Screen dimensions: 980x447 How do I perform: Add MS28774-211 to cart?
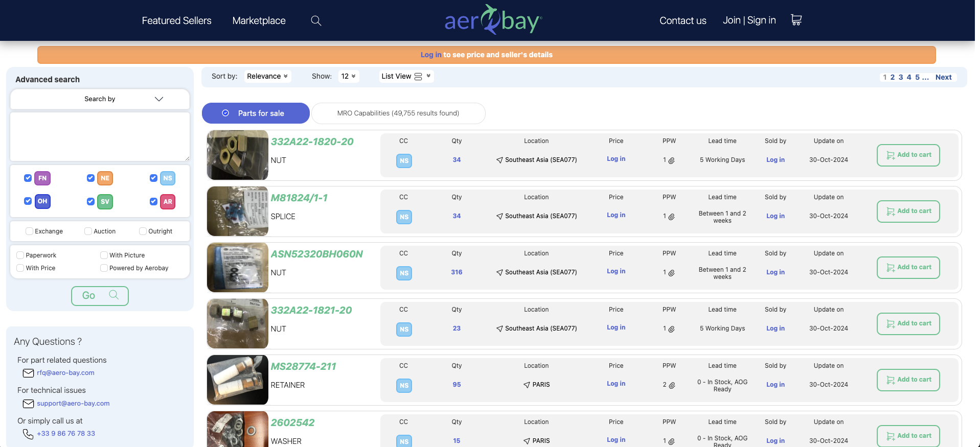908,380
